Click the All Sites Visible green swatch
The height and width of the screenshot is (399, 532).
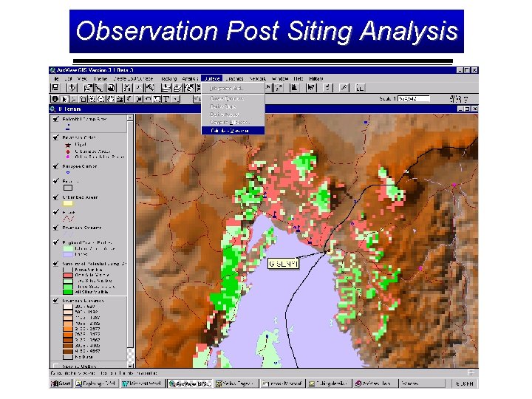(68, 292)
